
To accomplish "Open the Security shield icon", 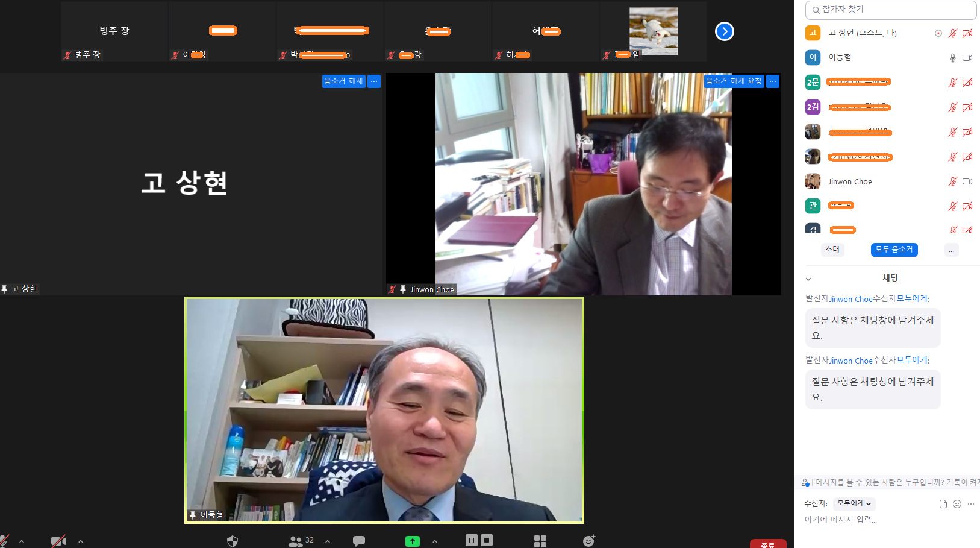I will (233, 541).
